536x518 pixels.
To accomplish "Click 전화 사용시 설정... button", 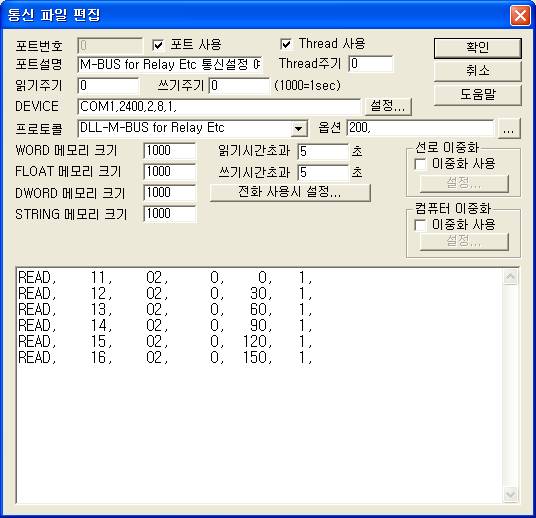I will point(290,192).
